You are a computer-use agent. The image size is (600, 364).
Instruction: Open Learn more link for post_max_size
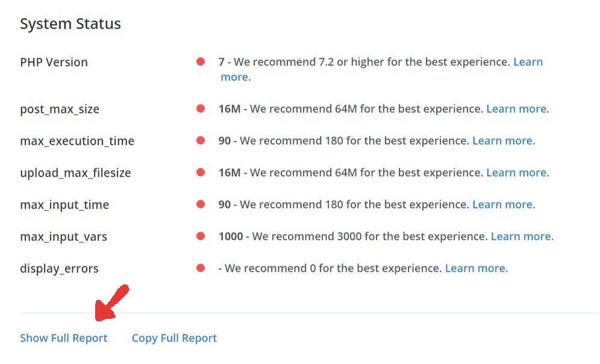coord(517,109)
